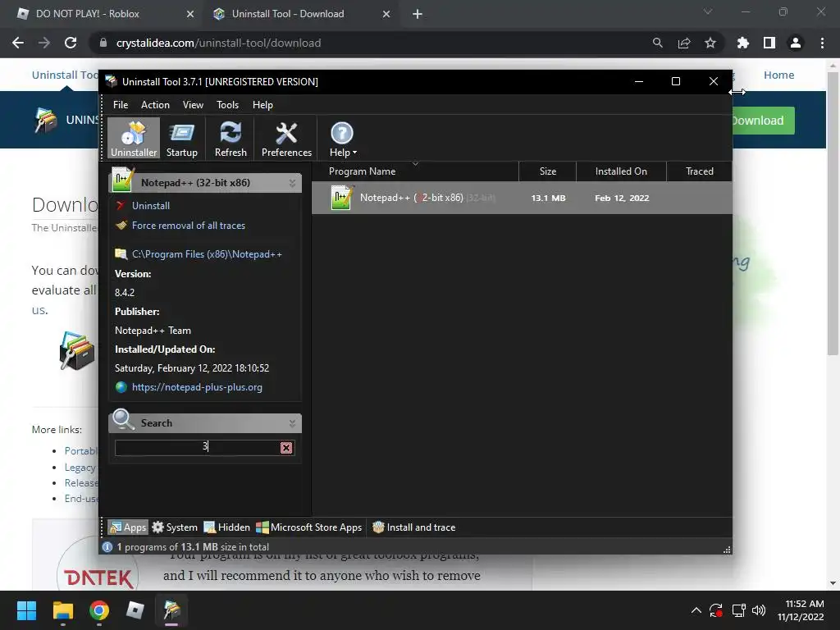
Task: Collapse the Notepad++ details panel chevron
Action: [x=292, y=183]
